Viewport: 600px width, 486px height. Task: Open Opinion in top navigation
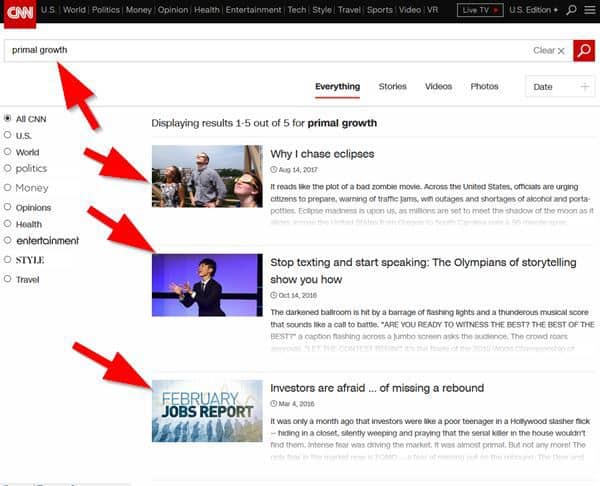pos(173,10)
